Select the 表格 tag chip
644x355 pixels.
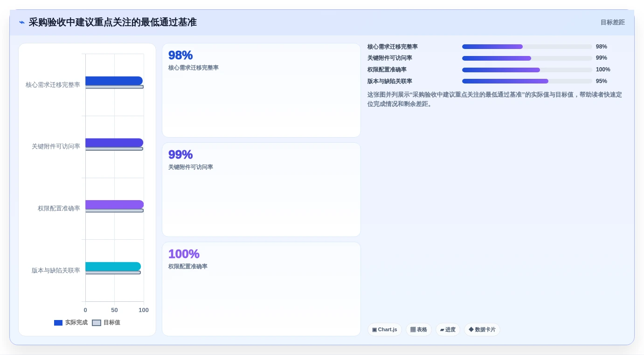click(419, 329)
